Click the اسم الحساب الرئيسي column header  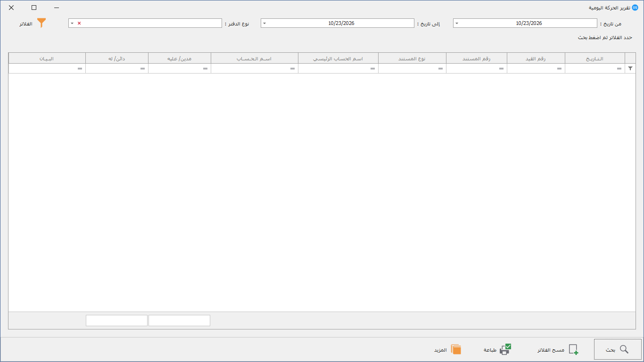point(338,58)
